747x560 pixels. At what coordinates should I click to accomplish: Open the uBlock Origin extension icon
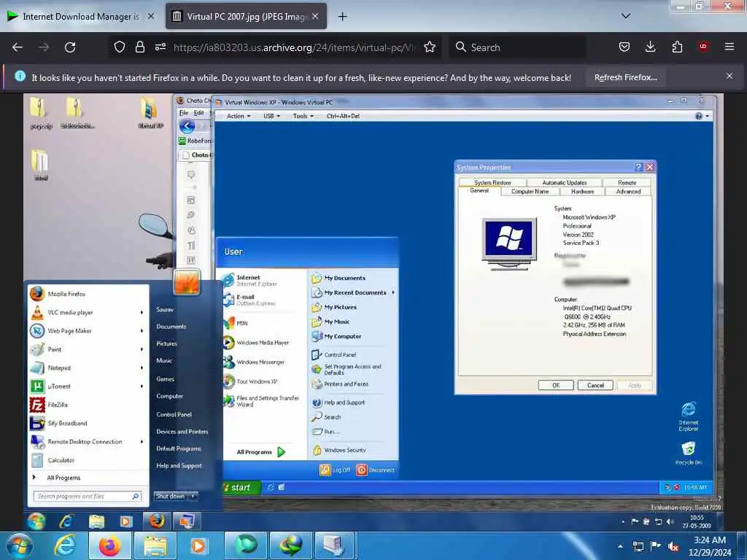[x=703, y=47]
